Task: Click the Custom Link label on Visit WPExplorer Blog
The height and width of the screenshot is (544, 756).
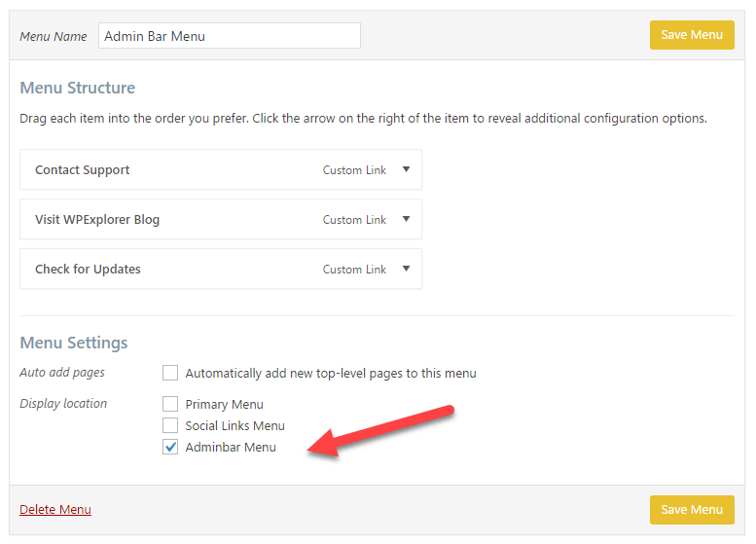Action: click(354, 219)
